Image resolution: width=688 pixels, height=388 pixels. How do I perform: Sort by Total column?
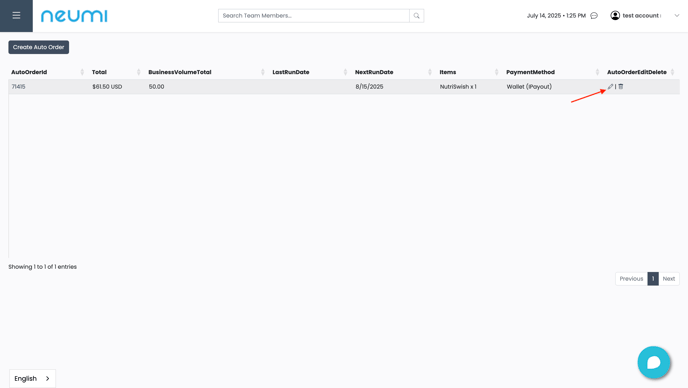[116, 72]
